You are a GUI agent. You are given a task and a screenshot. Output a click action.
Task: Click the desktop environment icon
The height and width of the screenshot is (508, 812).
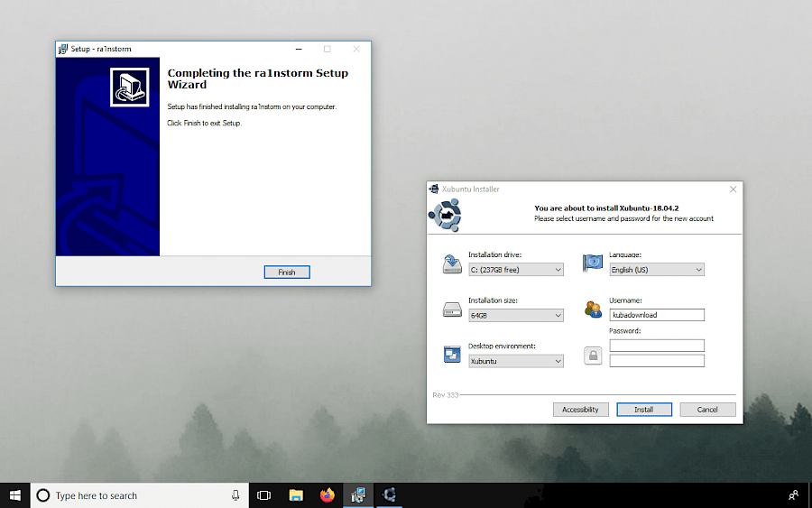point(452,355)
